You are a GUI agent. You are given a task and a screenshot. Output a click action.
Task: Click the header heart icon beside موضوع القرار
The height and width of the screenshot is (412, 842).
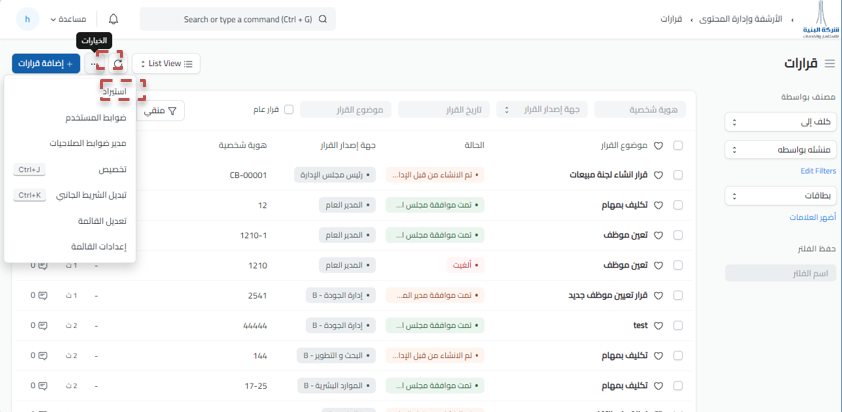[x=658, y=146]
